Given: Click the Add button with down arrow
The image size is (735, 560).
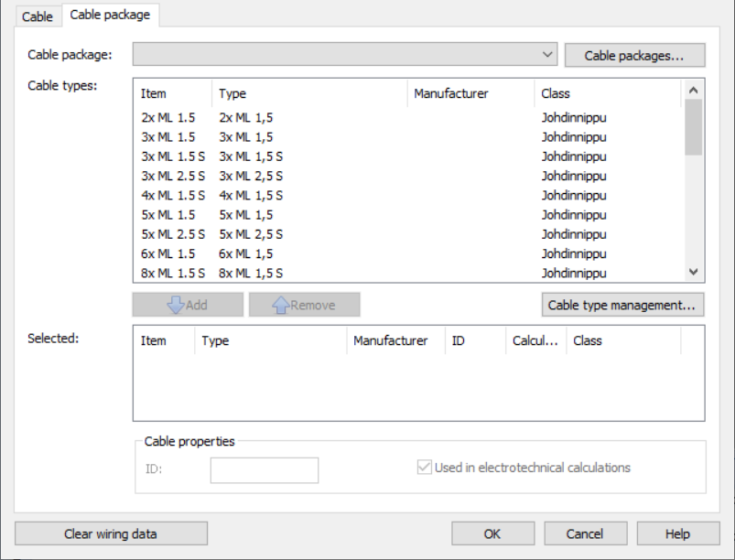Looking at the screenshot, I should pos(188,305).
